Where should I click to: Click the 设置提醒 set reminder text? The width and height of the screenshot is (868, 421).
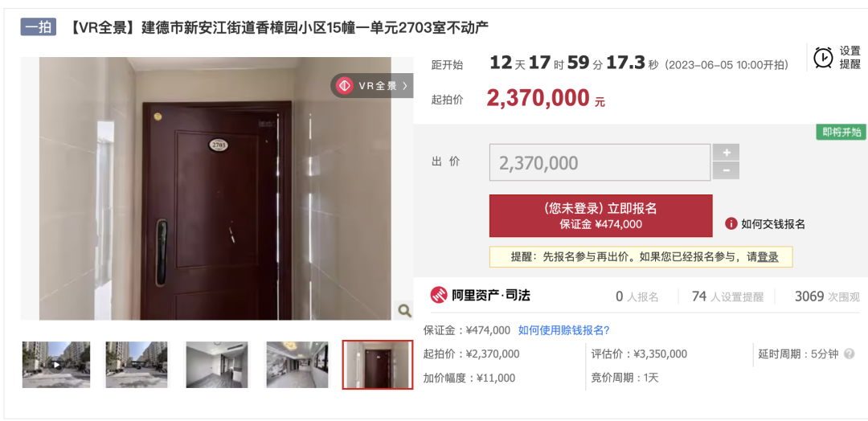click(850, 58)
